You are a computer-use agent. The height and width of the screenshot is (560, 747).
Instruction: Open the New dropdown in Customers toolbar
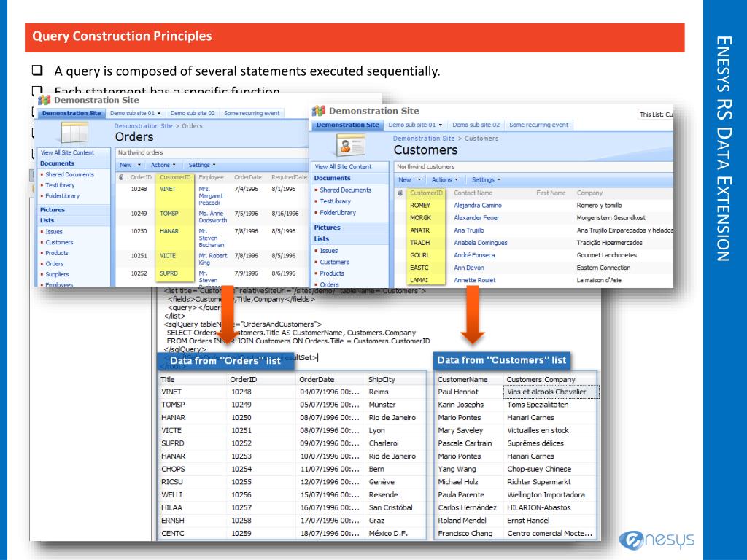410,180
